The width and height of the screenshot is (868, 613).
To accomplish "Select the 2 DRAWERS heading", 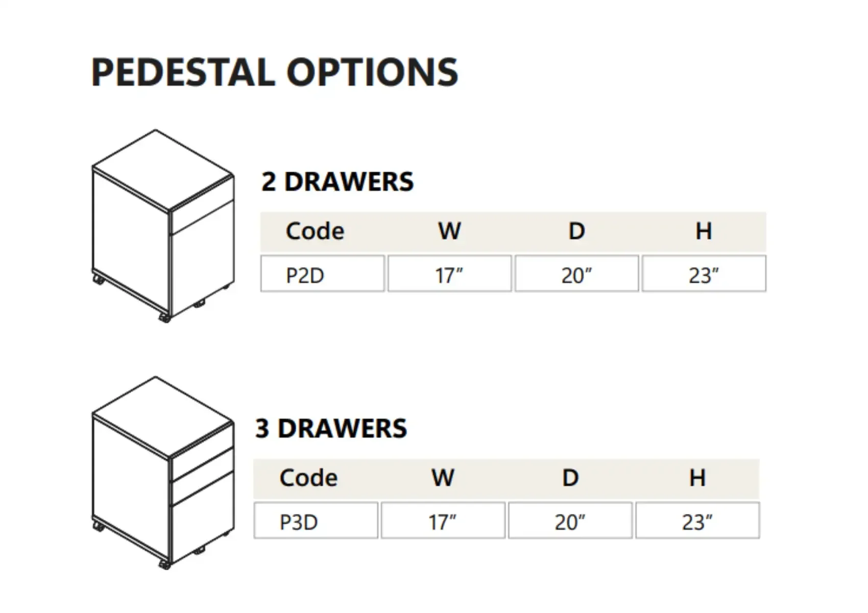I will coord(337,182).
